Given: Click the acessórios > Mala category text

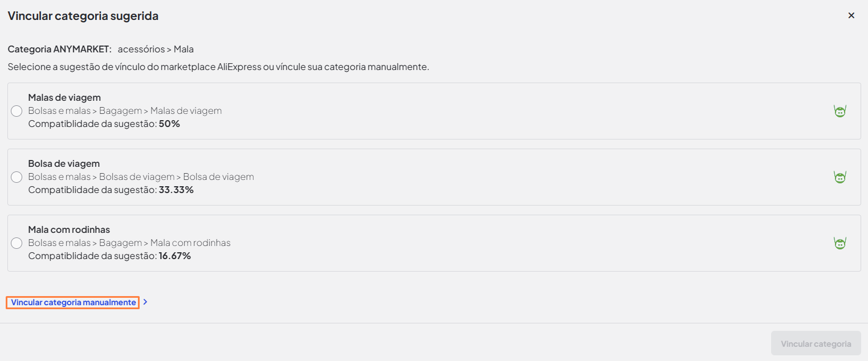Looking at the screenshot, I should click(x=156, y=49).
